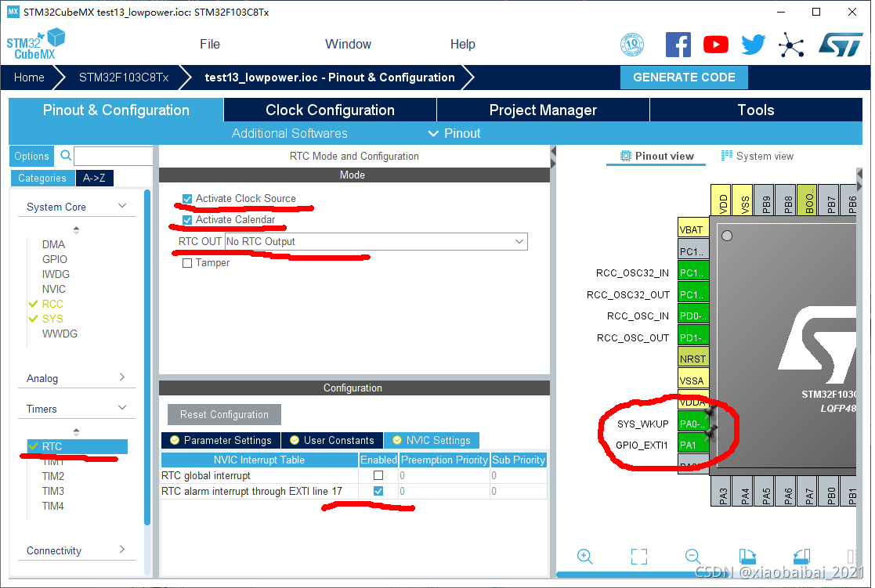Click the BOOT0 pin at top
875x588 pixels.
pos(808,200)
